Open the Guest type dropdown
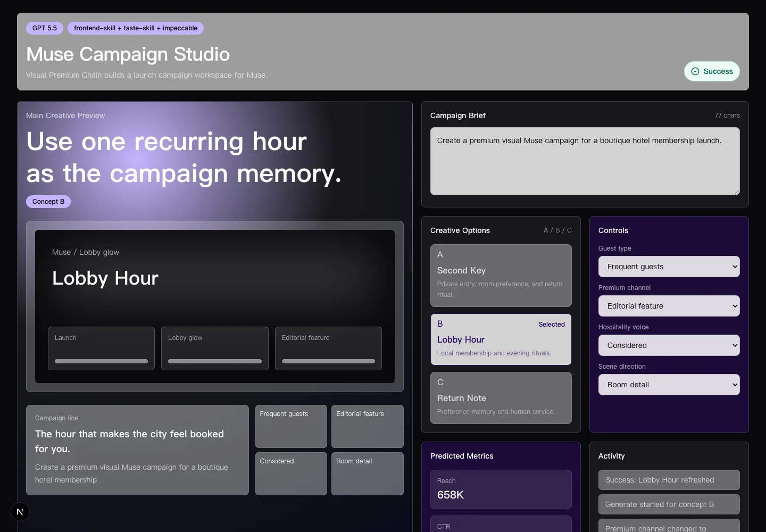 pyautogui.click(x=669, y=267)
